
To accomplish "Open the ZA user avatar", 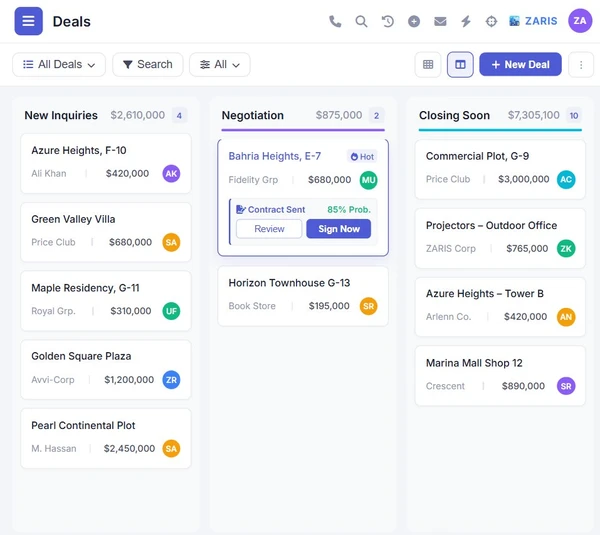I will (580, 21).
